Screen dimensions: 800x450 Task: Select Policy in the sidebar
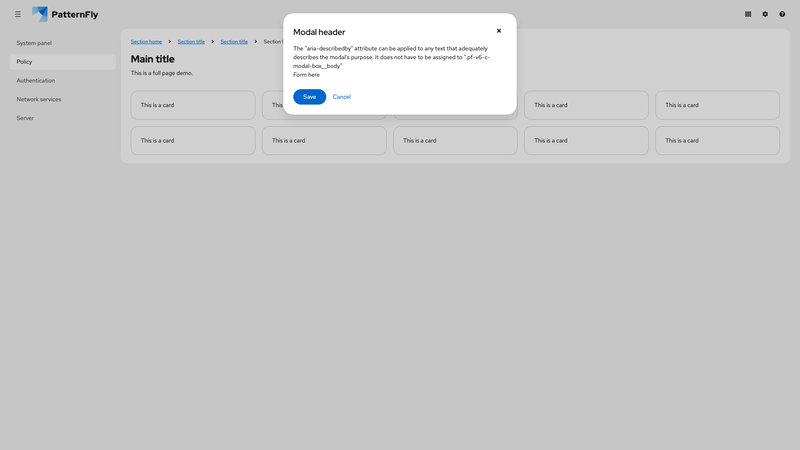tap(25, 62)
